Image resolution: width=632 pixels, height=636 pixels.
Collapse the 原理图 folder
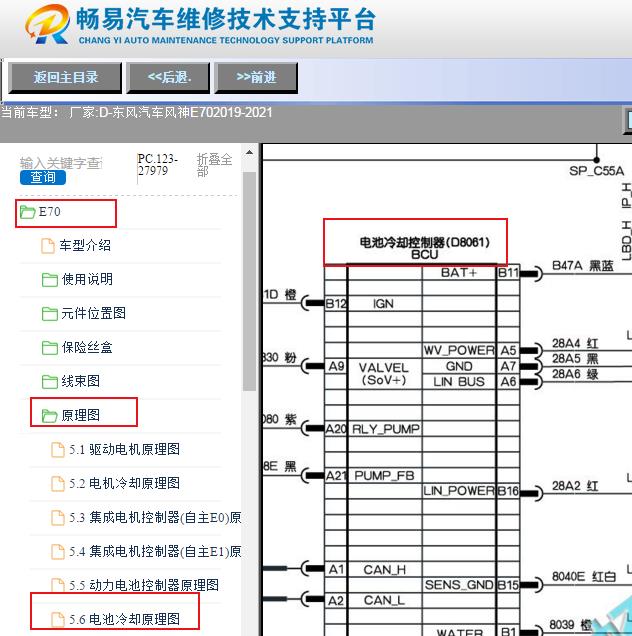pos(80,415)
